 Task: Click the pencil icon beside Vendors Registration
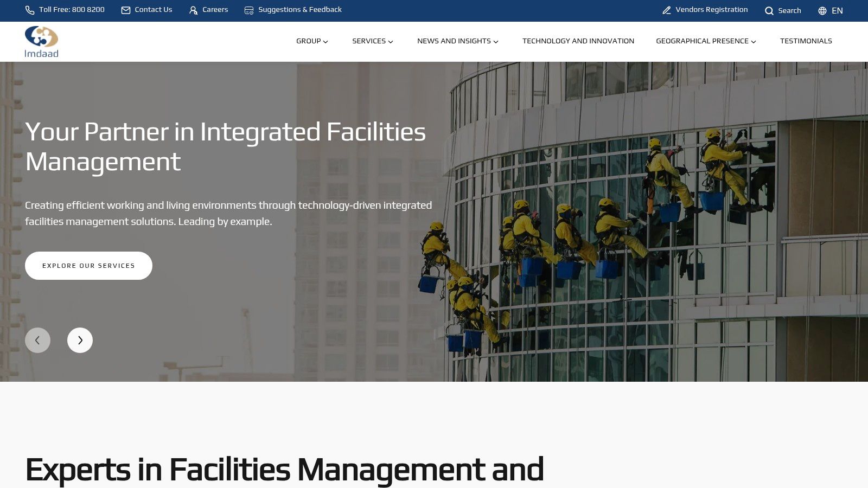(667, 10)
